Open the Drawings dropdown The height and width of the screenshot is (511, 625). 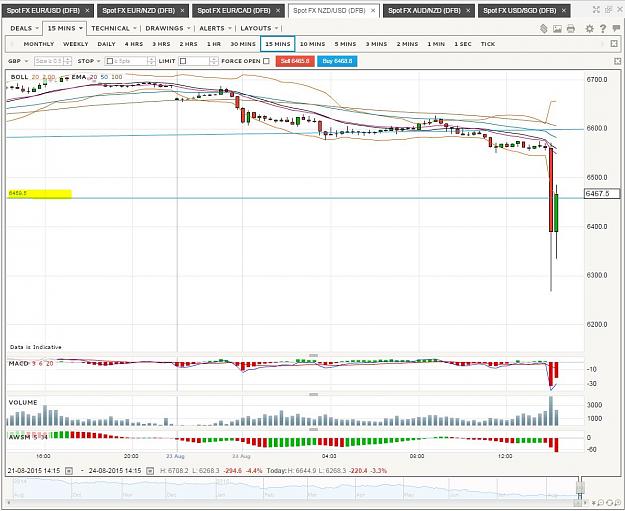pos(168,28)
